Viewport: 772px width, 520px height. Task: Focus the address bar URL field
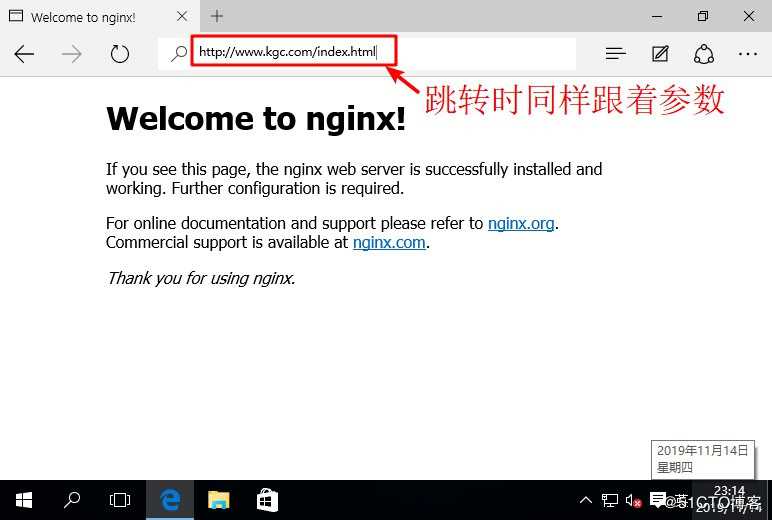(366, 52)
